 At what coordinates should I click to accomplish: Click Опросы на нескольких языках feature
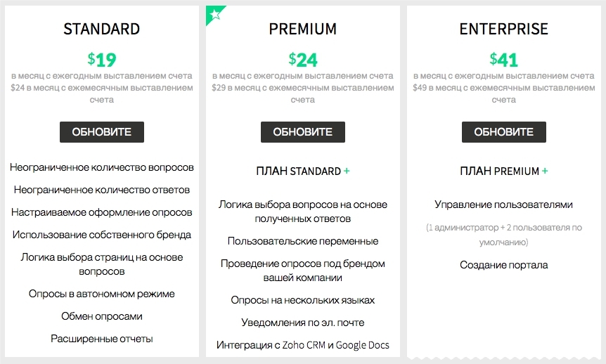click(302, 300)
